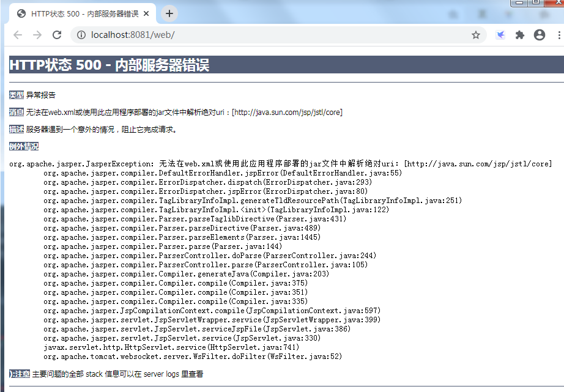The image size is (564, 392).
Task: Reload the error page with the refresh icon
Action: [x=57, y=35]
